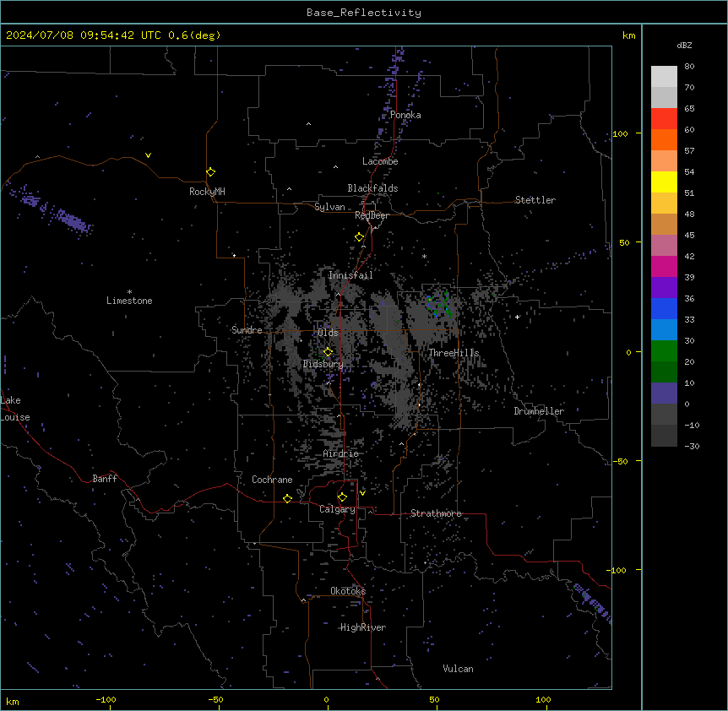Click the 20 dBZ dark green legend swatch
The width and height of the screenshot is (728, 711).
coord(664,372)
